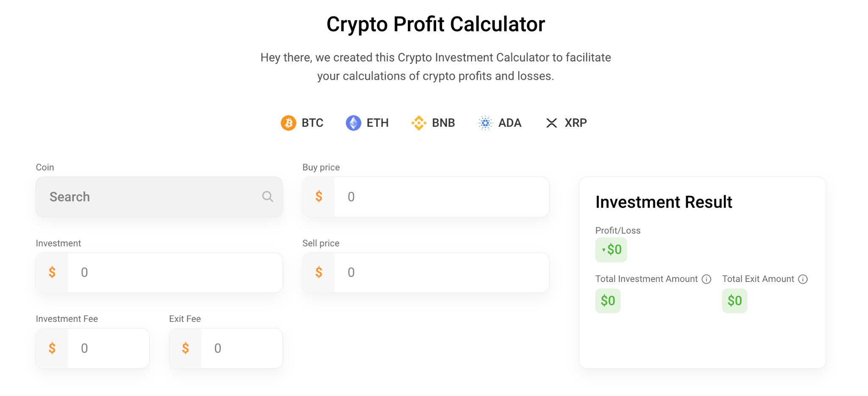This screenshot has width=868, height=396.
Task: Click the dollar sign on the Buy price field
Action: [318, 197]
